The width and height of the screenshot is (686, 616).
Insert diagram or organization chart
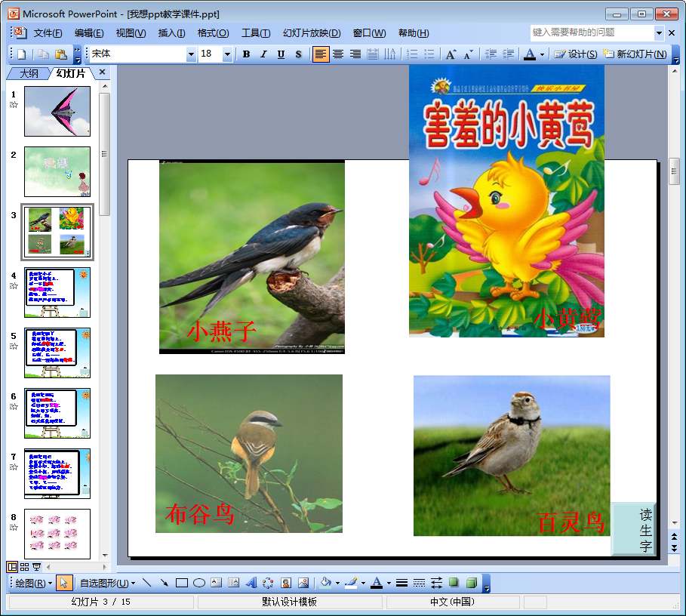coord(268,583)
